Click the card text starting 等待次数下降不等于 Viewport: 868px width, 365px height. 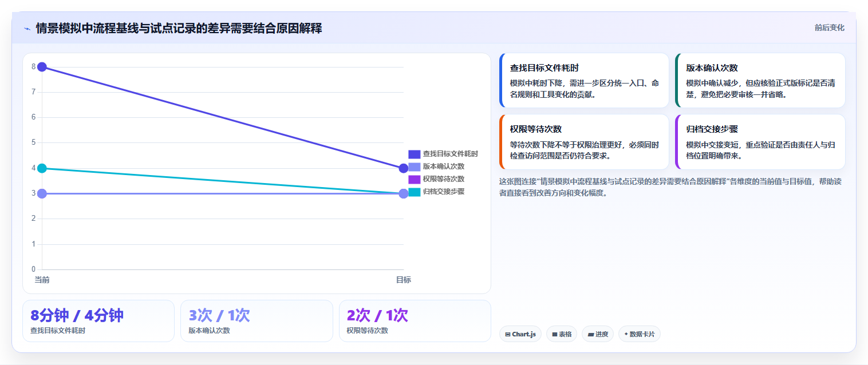(585, 150)
